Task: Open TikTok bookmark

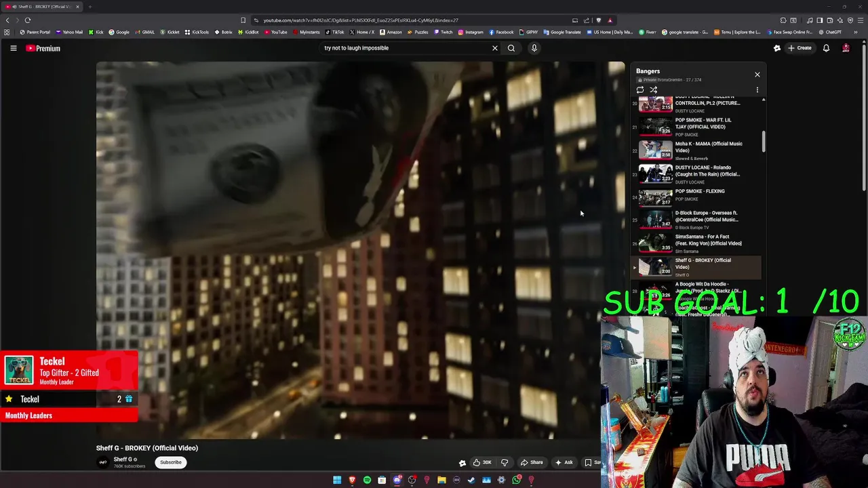Action: click(334, 32)
